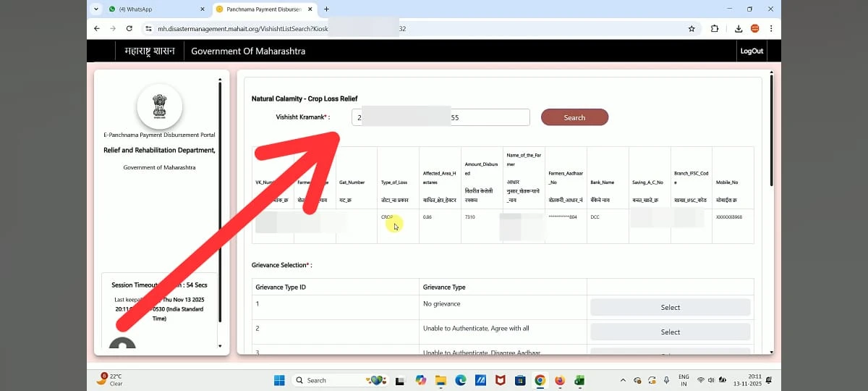Click the Vishisht Kramank input field
Viewport: 868px width, 391px height.
pyautogui.click(x=441, y=117)
